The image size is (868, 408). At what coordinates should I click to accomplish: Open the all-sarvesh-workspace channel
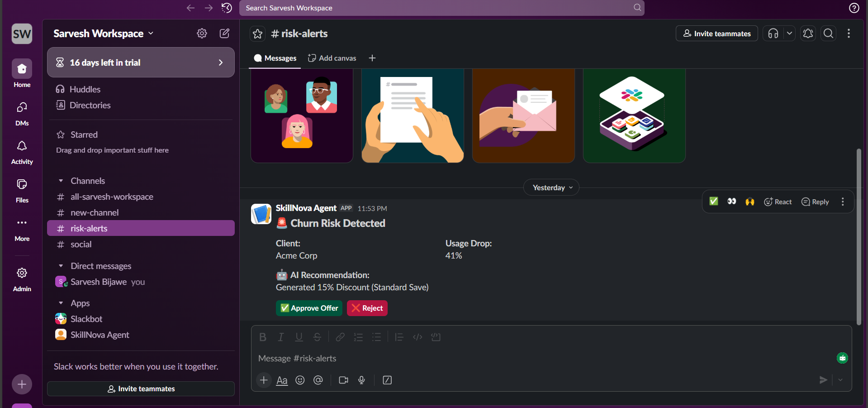(141, 197)
